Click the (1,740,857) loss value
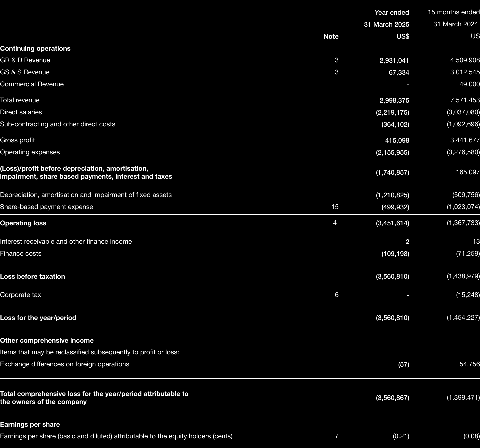Image resolution: width=480 pixels, height=448 pixels. tap(393, 172)
